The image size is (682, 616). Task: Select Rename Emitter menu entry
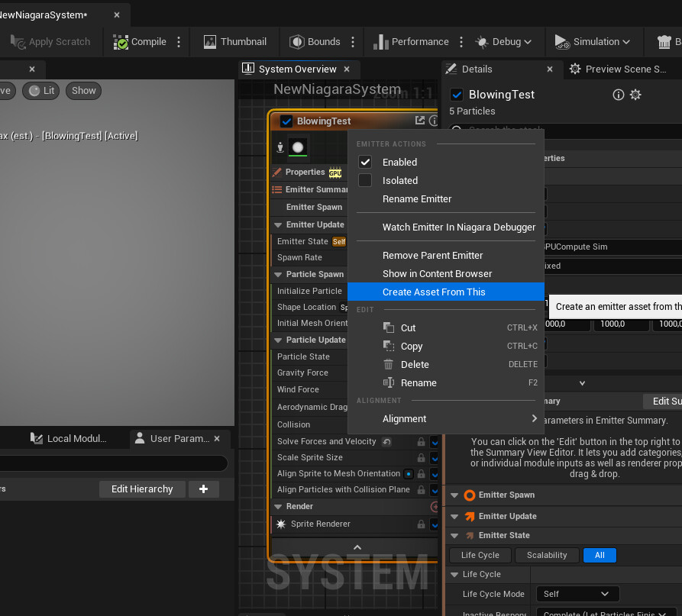[446, 198]
